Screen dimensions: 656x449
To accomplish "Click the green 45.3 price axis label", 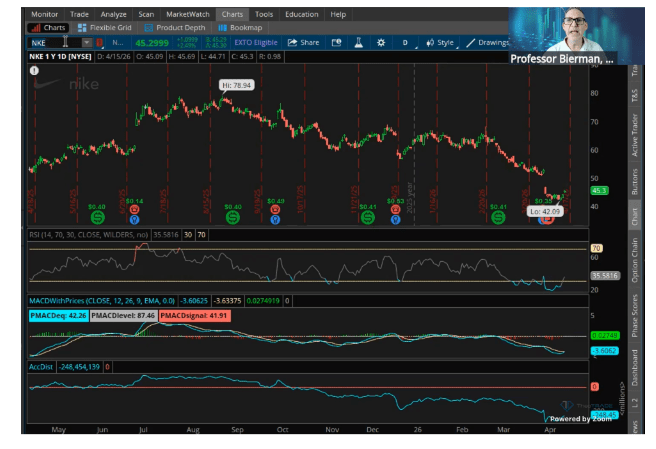I will pyautogui.click(x=599, y=191).
